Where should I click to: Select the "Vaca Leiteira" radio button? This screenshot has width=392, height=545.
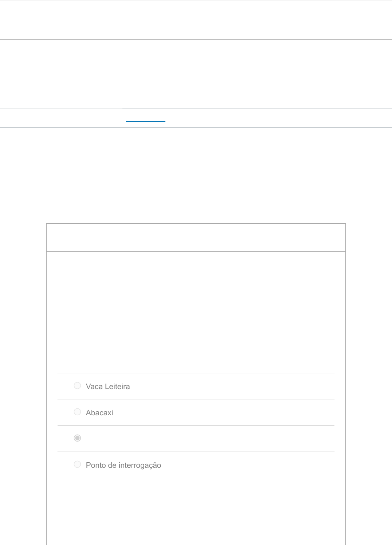click(77, 385)
